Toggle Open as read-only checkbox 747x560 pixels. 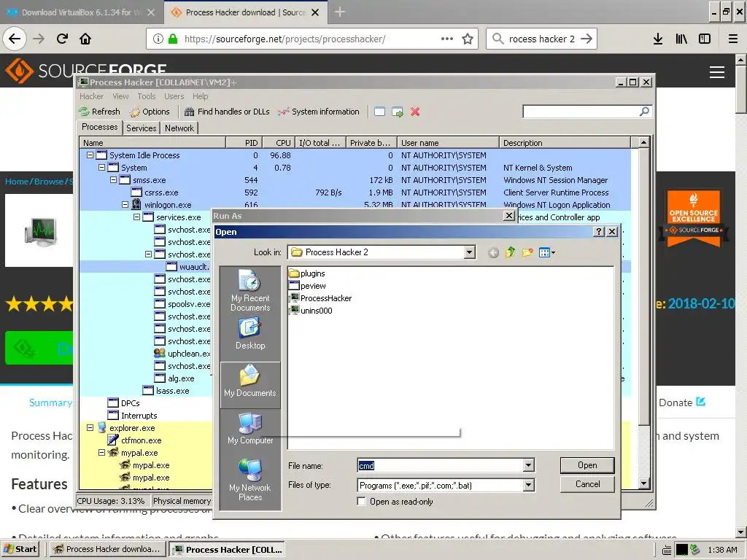(362, 502)
